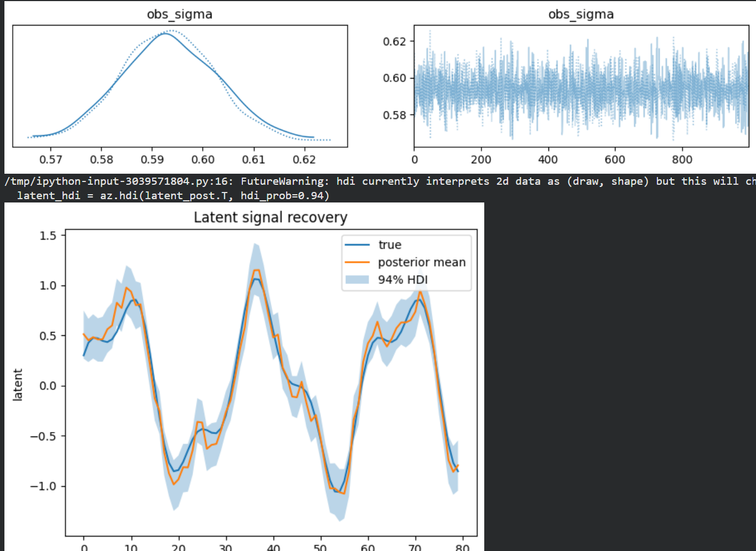Click the −1.0 tick on latent y-axis
Image resolution: width=756 pixels, height=551 pixels.
pyautogui.click(x=43, y=486)
